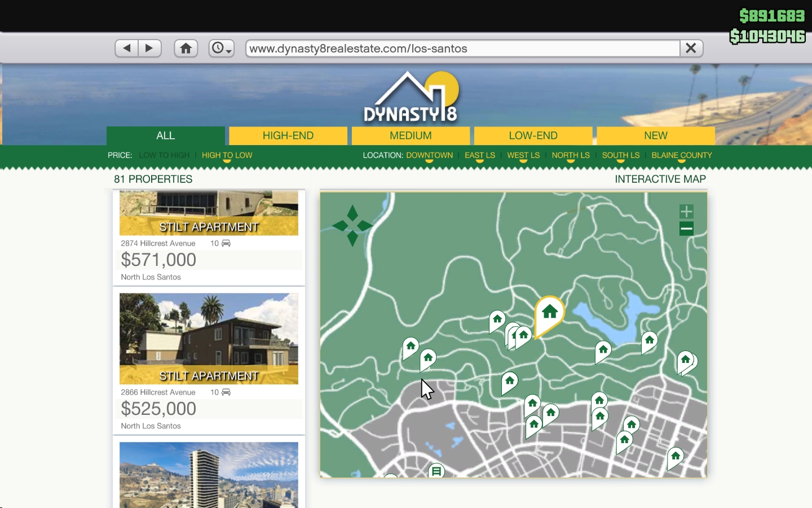Click the website address bar
This screenshot has height=508, width=812.
(462, 49)
